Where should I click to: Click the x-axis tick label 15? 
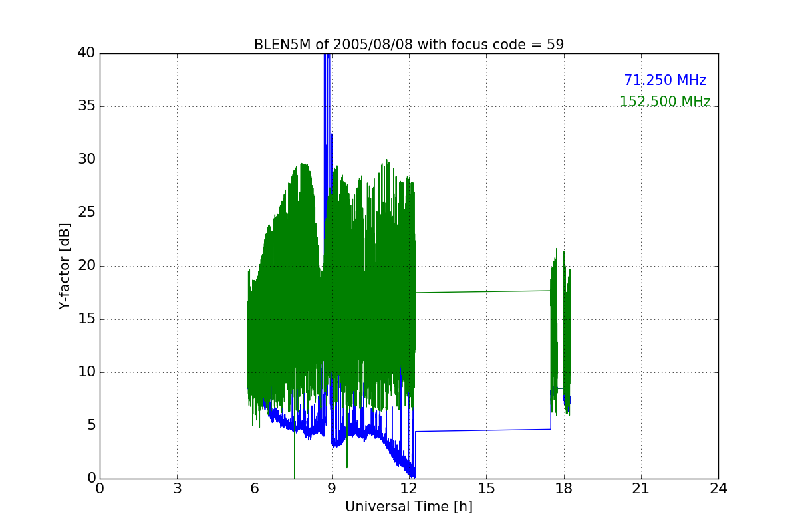click(486, 488)
